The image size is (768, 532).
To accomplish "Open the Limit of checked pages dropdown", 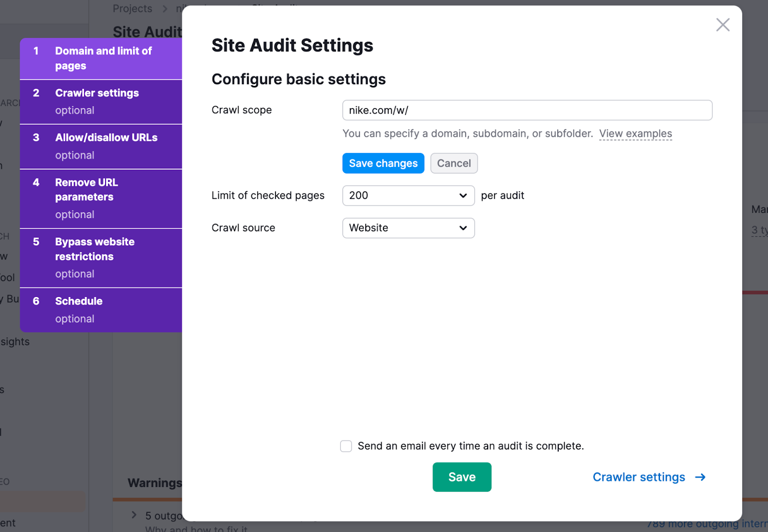I will 408,196.
